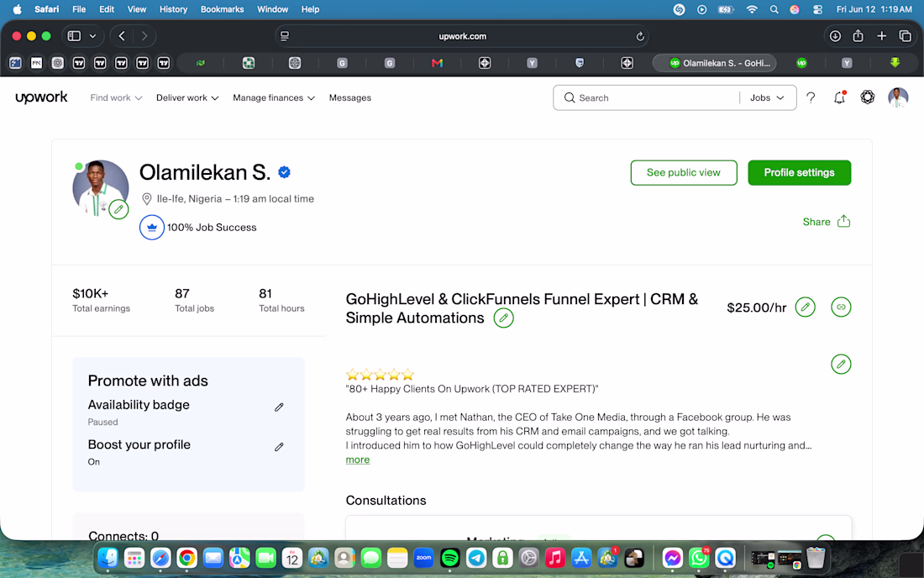Open the notifications bell
Viewport: 924px width, 578px height.
(x=839, y=97)
